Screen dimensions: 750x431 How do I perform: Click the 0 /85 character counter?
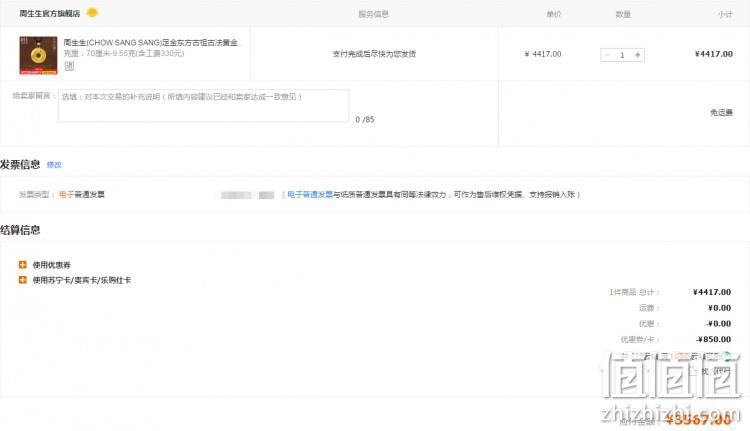(365, 120)
